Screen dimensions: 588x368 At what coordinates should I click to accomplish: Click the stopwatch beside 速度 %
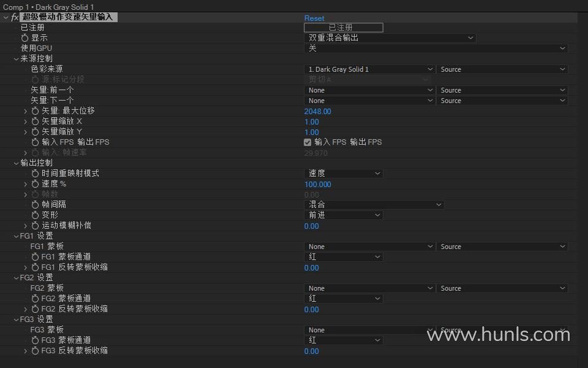click(x=36, y=184)
